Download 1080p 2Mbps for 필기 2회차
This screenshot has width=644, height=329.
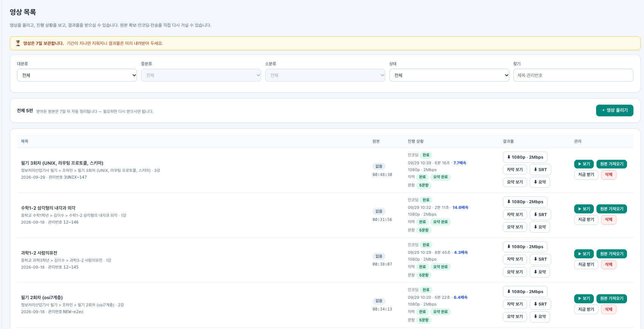pos(525,292)
